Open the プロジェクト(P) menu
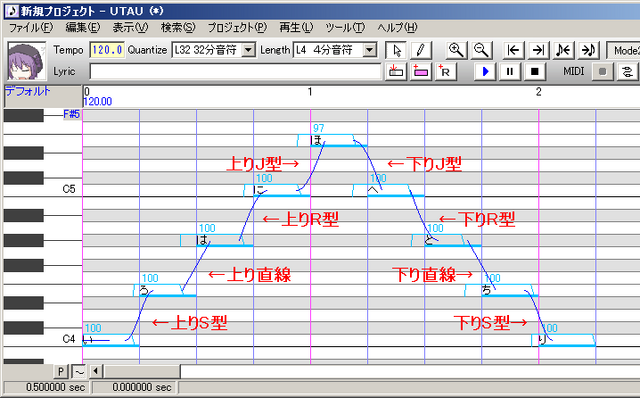The image size is (640, 398). tap(237, 28)
